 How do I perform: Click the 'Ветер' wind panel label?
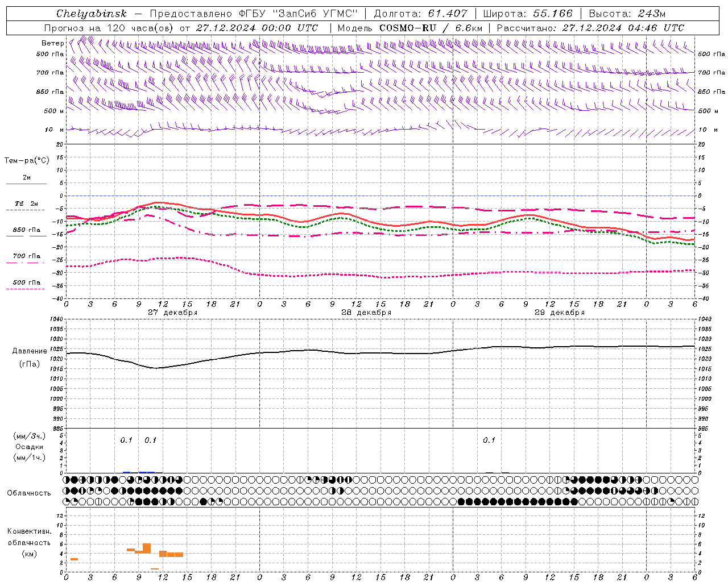coord(52,43)
